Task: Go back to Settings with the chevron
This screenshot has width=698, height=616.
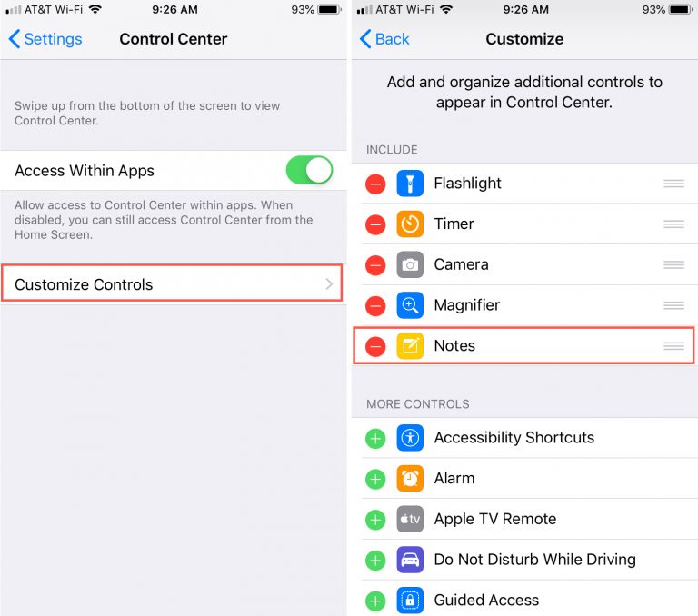Action: [14, 39]
